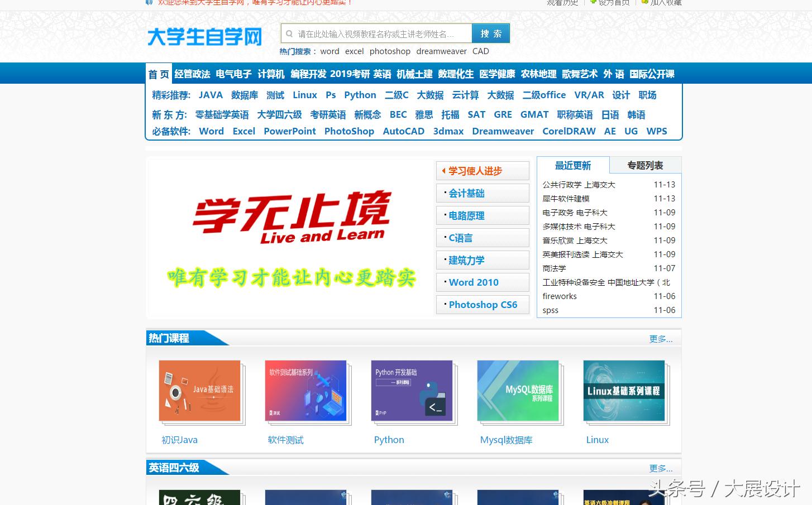Switch to the 专题列表 tab

pyautogui.click(x=645, y=165)
